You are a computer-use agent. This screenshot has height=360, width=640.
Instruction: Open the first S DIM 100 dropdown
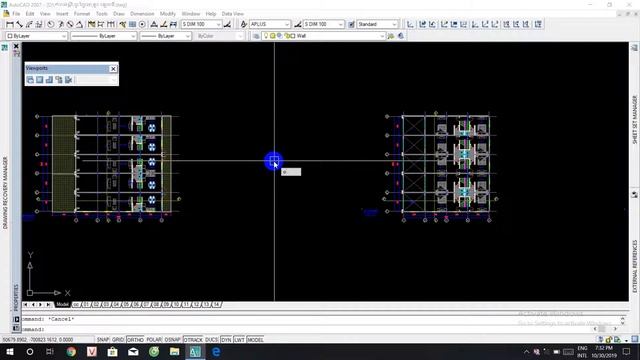point(201,24)
